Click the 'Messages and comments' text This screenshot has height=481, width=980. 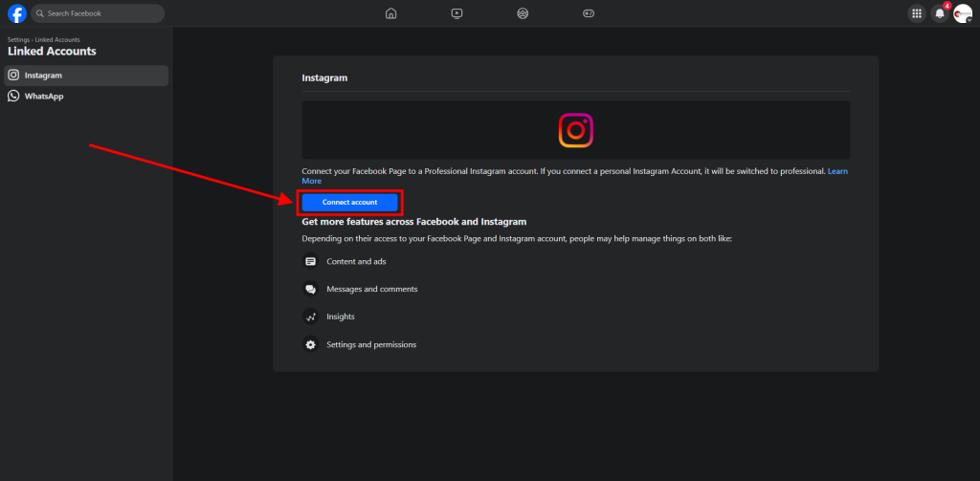[x=372, y=289]
